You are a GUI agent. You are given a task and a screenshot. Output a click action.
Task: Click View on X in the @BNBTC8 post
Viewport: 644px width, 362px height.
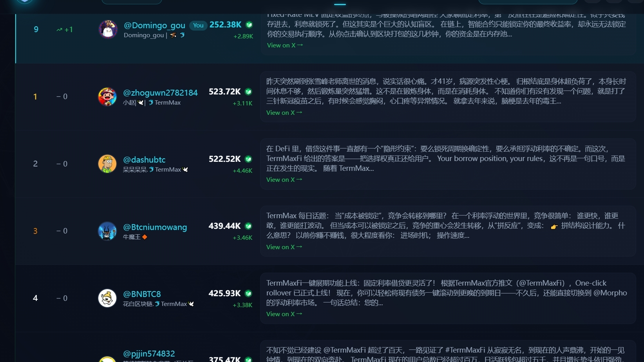click(x=284, y=314)
